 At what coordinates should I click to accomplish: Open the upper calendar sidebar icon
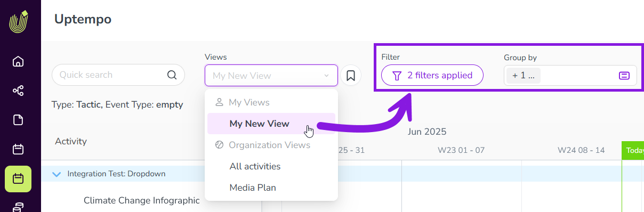point(18,149)
